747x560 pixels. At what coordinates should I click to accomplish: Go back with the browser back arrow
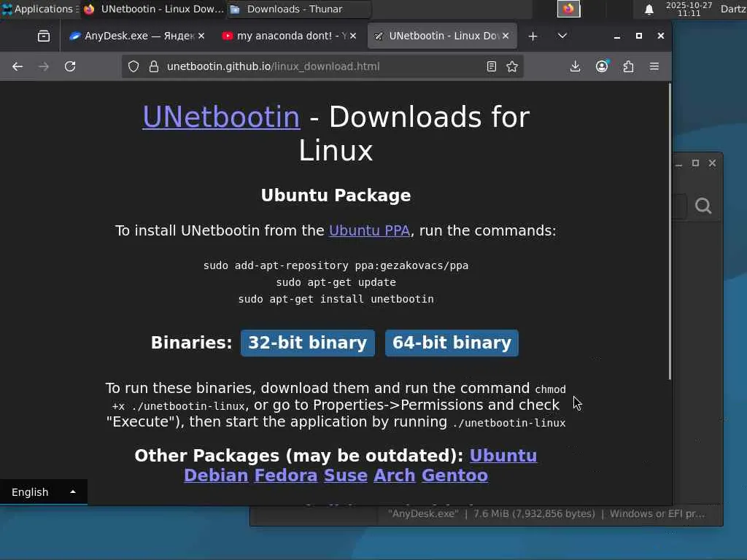click(x=18, y=66)
